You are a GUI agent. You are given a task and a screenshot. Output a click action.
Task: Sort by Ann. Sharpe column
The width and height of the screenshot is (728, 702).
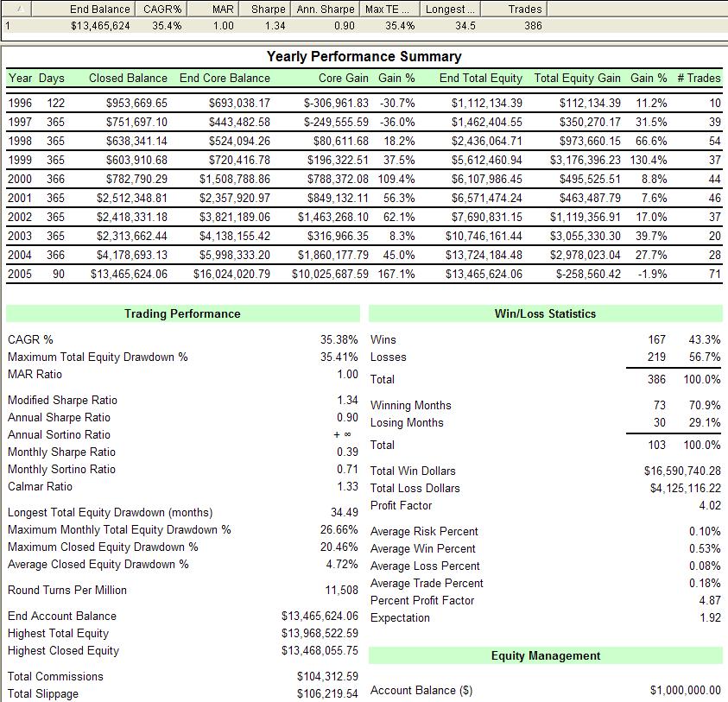[x=326, y=9]
